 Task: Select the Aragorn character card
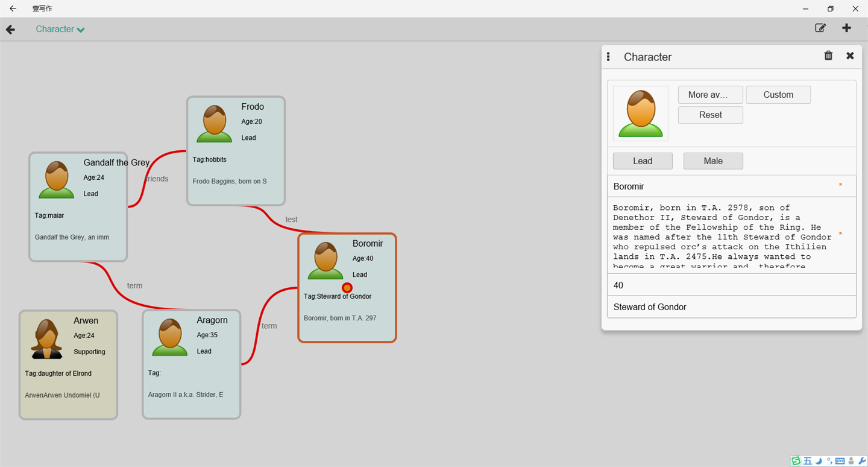pyautogui.click(x=192, y=364)
